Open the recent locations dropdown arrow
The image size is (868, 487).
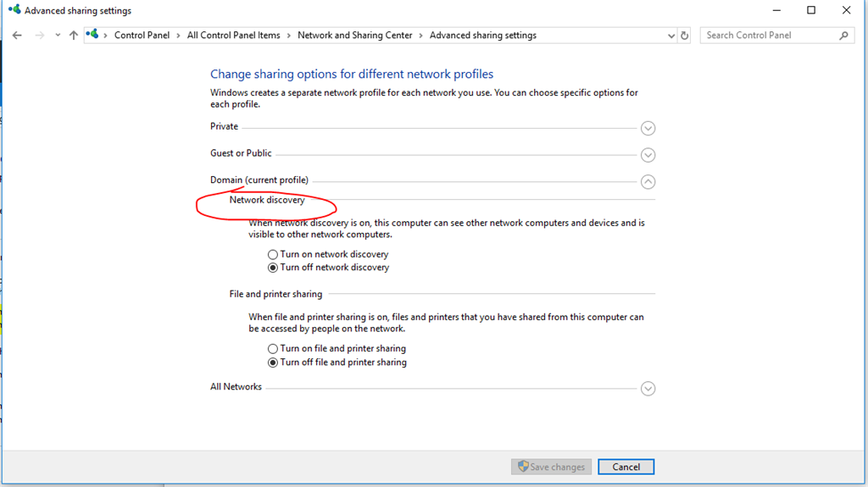click(58, 36)
